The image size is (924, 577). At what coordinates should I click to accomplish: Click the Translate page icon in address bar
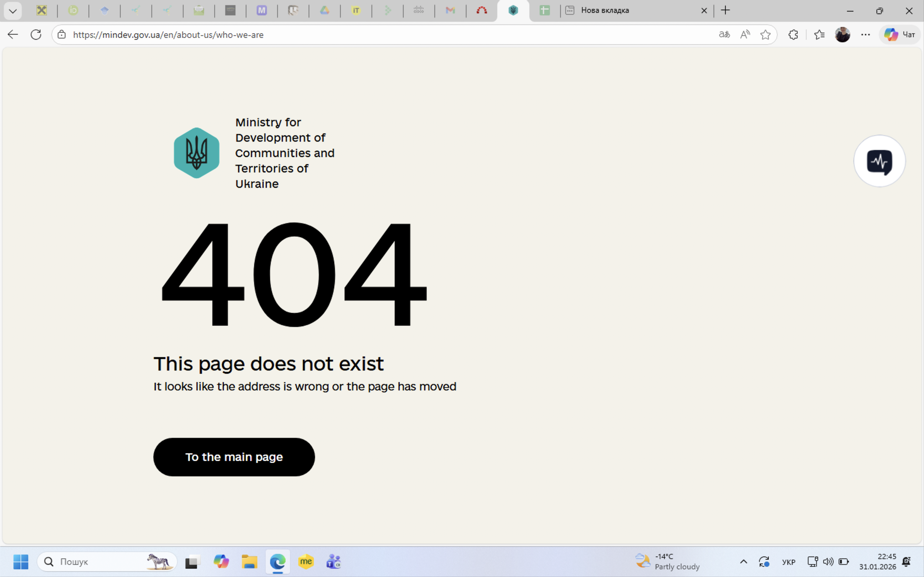click(x=724, y=35)
